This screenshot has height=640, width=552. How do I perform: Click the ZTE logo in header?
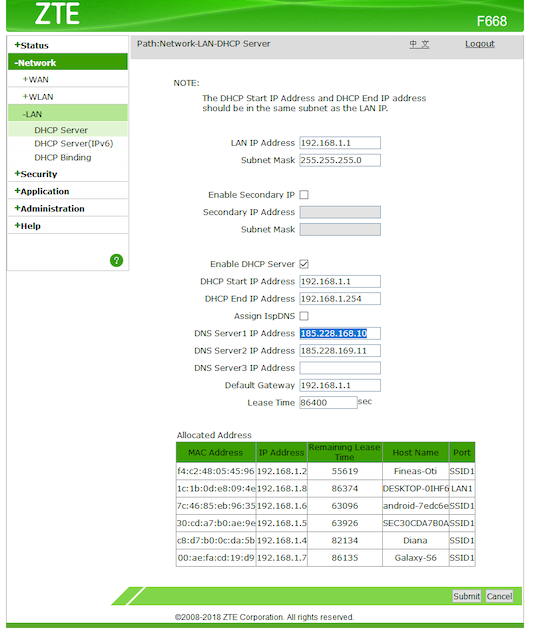(57, 13)
